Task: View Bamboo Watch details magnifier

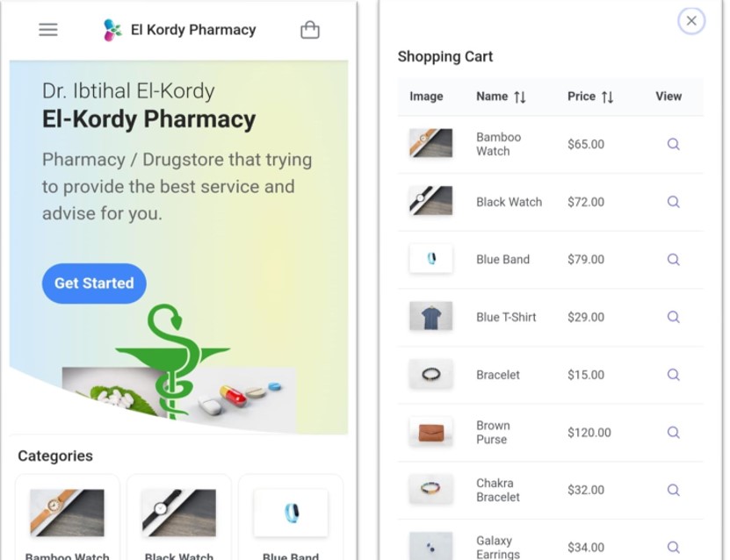Action: [673, 144]
